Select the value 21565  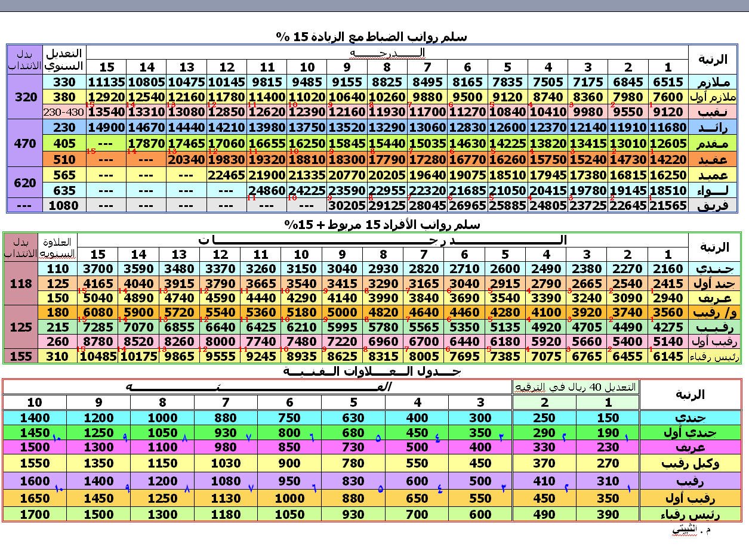[668, 206]
